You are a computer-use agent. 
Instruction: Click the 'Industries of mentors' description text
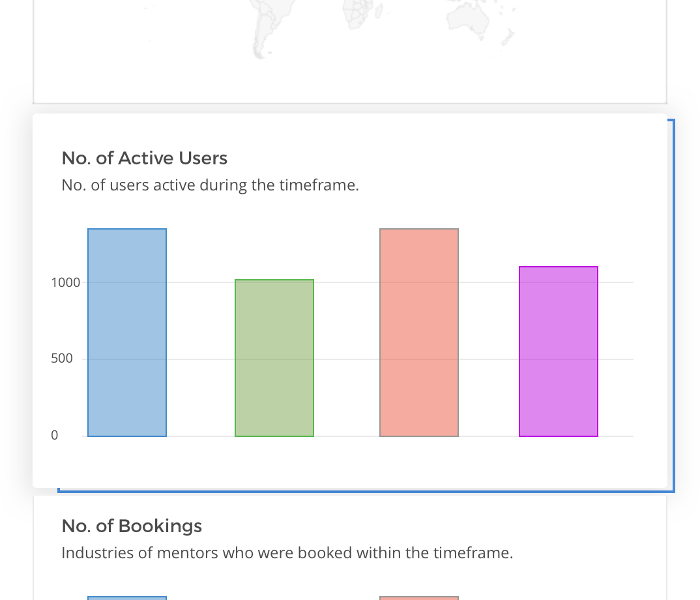click(287, 553)
